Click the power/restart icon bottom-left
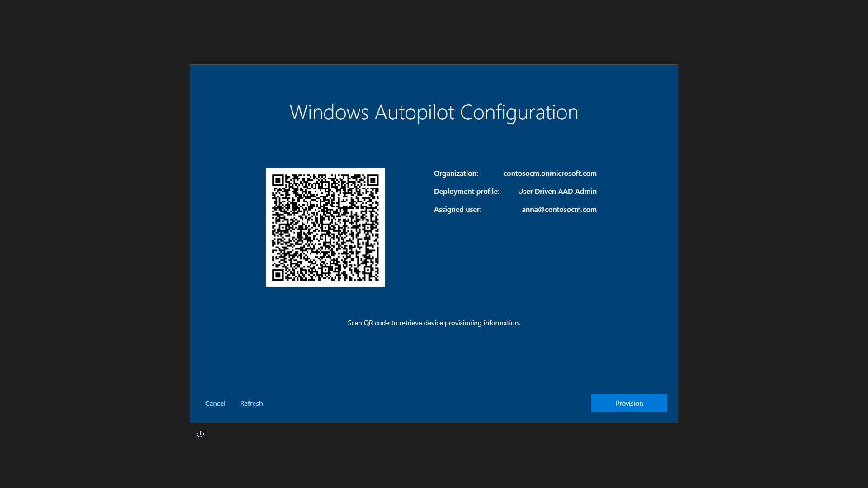 coord(201,434)
